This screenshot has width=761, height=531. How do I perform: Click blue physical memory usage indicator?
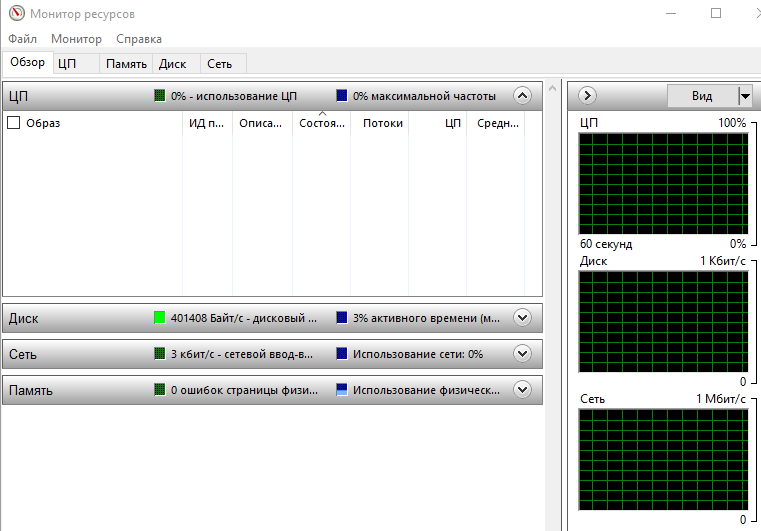pos(342,390)
